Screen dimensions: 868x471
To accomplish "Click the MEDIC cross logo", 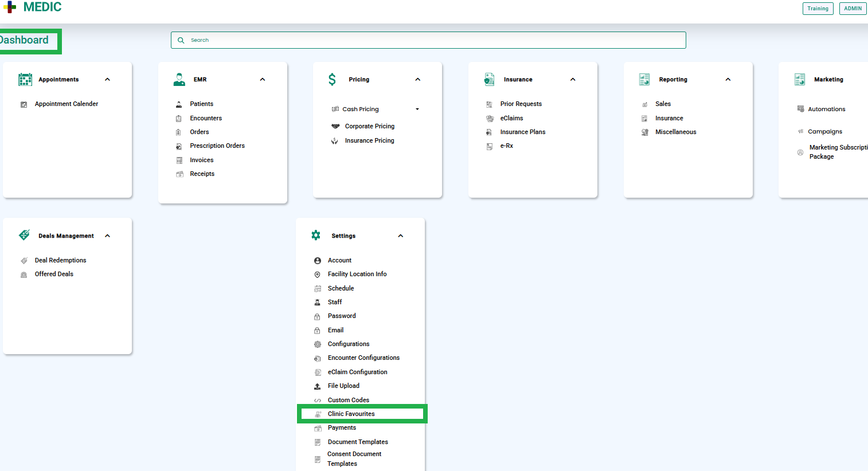I will coord(10,7).
